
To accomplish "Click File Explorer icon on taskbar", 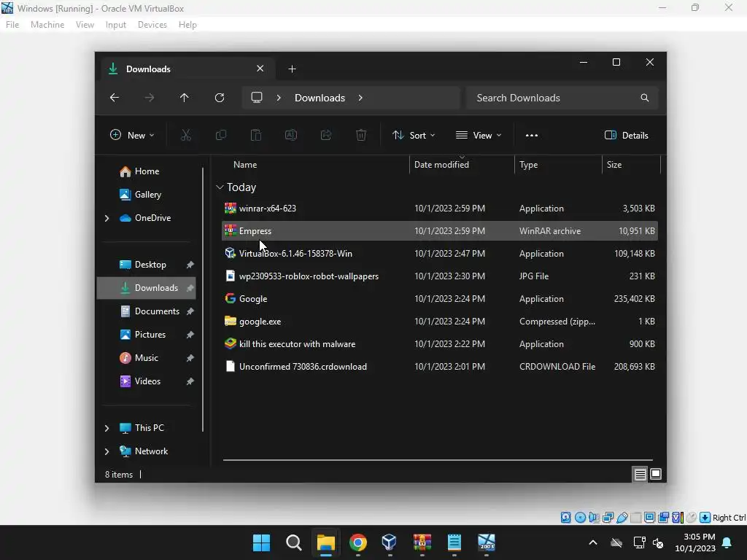I will point(326,542).
